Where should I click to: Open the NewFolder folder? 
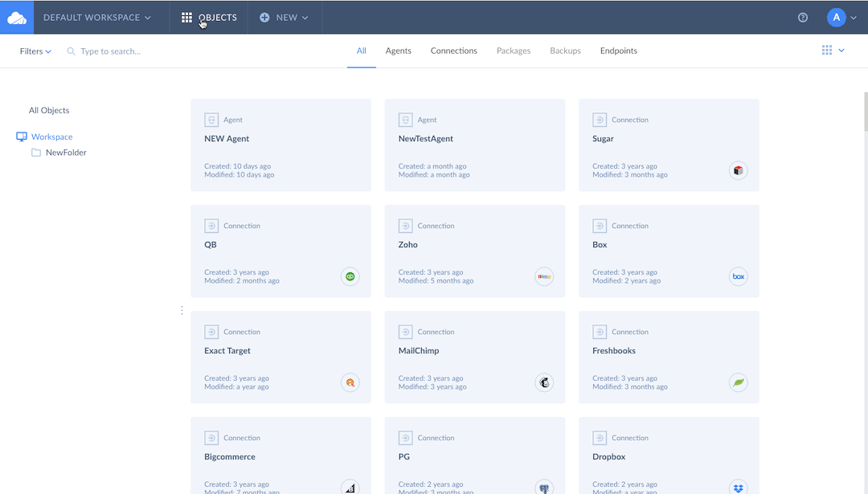[x=66, y=152]
